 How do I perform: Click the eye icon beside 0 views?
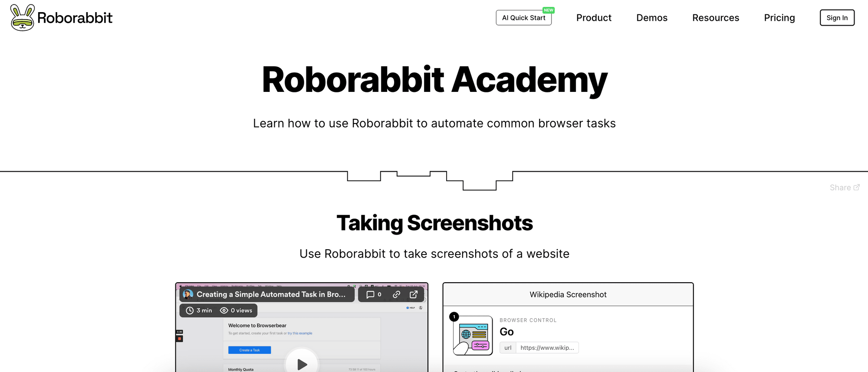(224, 310)
